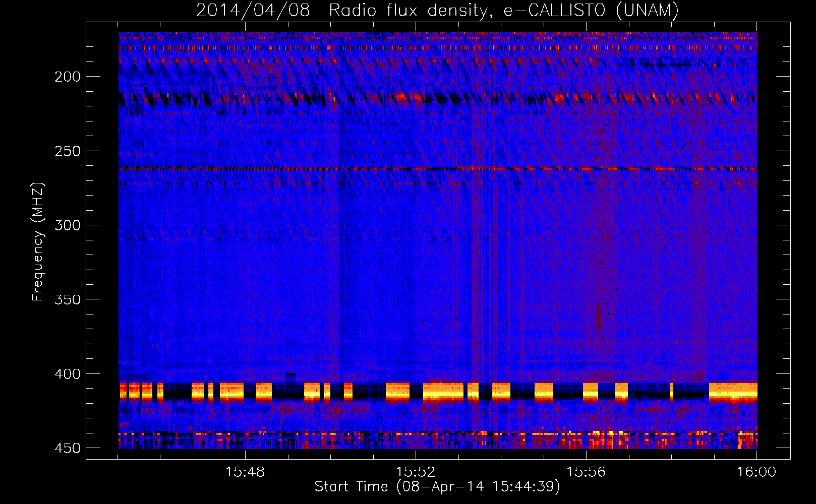Select the 'Frequency (MHZ)' axis label
This screenshot has height=504, width=816.
pyautogui.click(x=38, y=241)
